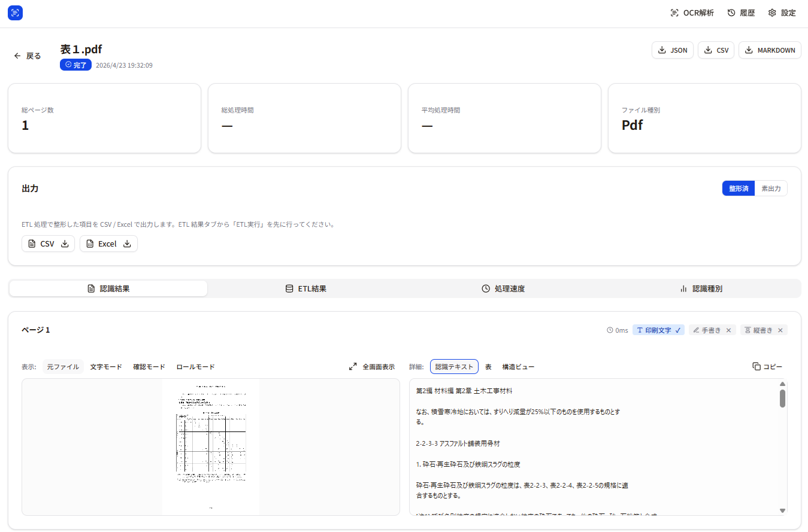
Task: Click the line '2-2-3-3 アスファルト舗装用骨材'
Action: point(458,443)
